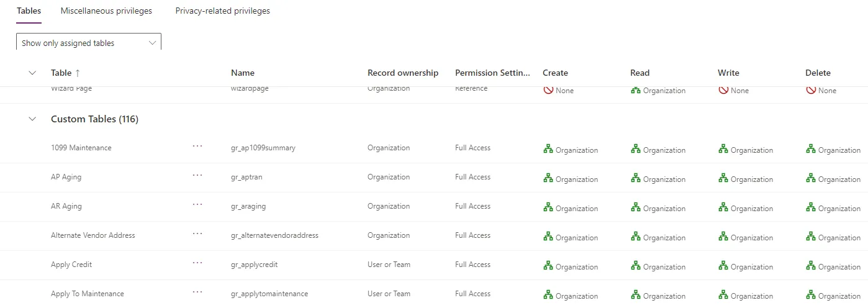Change Delete privilege for Apply Credit
The image size is (868, 308).
click(833, 266)
